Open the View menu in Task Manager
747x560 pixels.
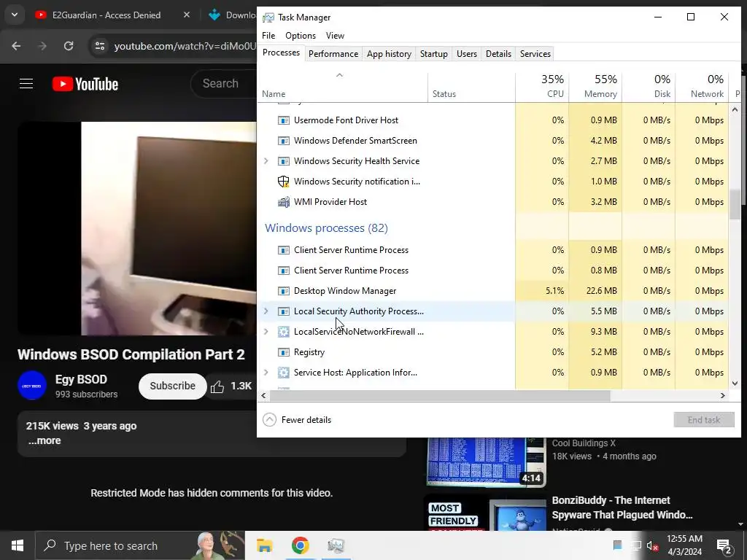click(335, 36)
